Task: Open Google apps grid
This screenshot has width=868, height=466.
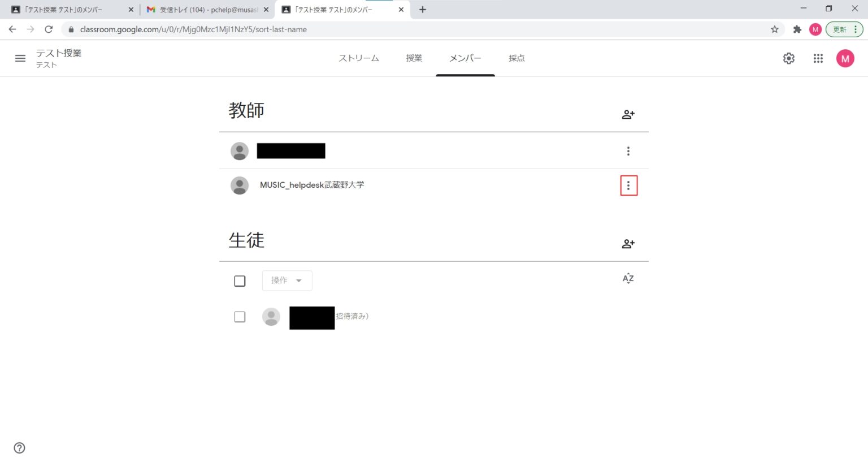Action: pyautogui.click(x=818, y=58)
